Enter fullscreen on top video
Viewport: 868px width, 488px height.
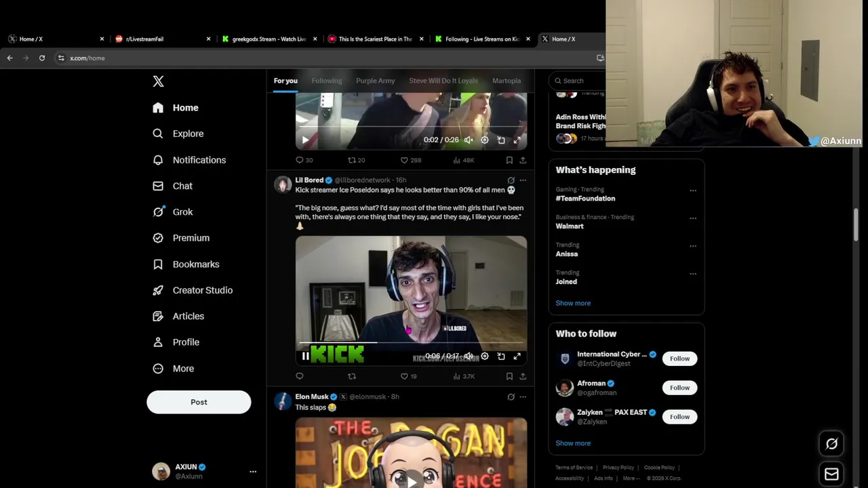pos(517,140)
